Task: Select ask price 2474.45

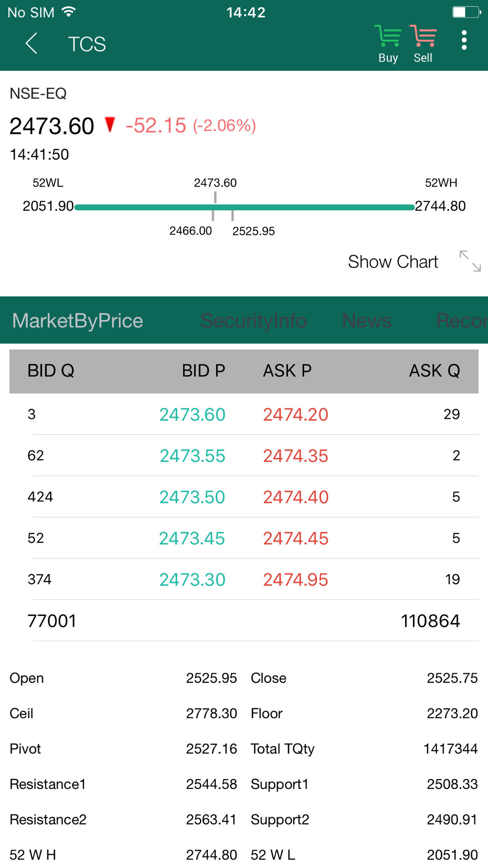Action: (296, 538)
